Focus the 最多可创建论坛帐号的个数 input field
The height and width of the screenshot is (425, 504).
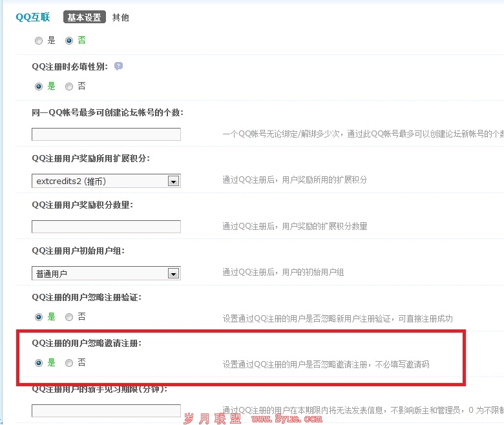point(106,134)
